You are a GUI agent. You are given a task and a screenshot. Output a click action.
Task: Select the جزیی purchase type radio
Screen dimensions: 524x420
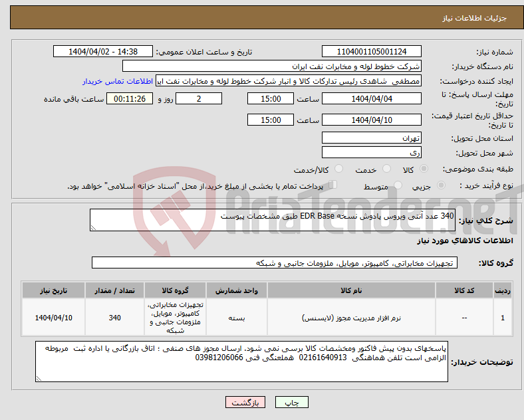pos(441,185)
